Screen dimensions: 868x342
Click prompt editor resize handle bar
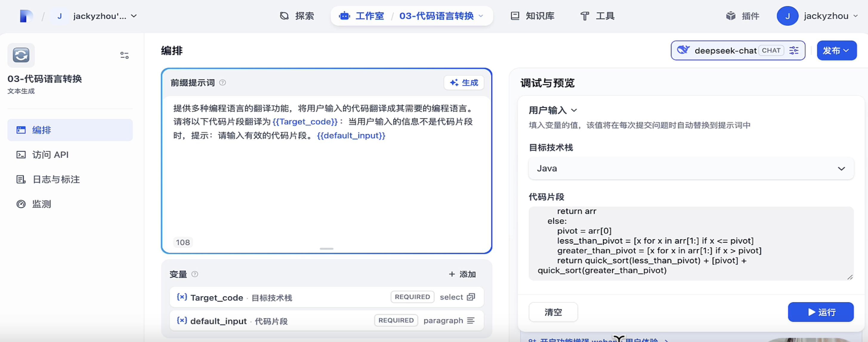pos(326,249)
